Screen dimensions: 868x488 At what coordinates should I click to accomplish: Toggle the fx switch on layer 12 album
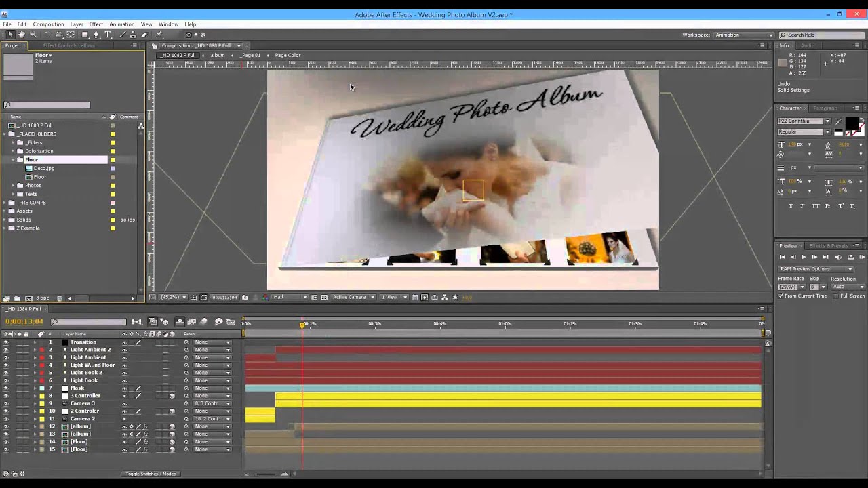coord(145,426)
